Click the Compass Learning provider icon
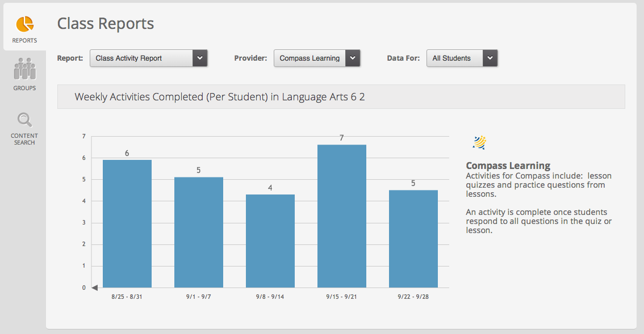 point(479,143)
